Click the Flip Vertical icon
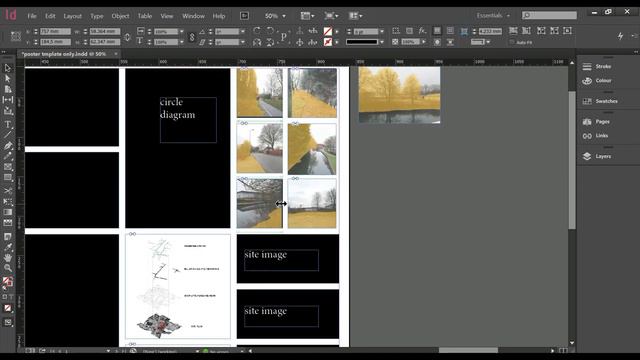 (x=270, y=42)
